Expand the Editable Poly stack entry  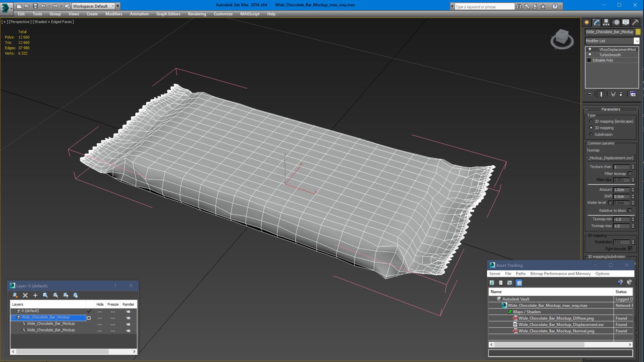coord(589,60)
